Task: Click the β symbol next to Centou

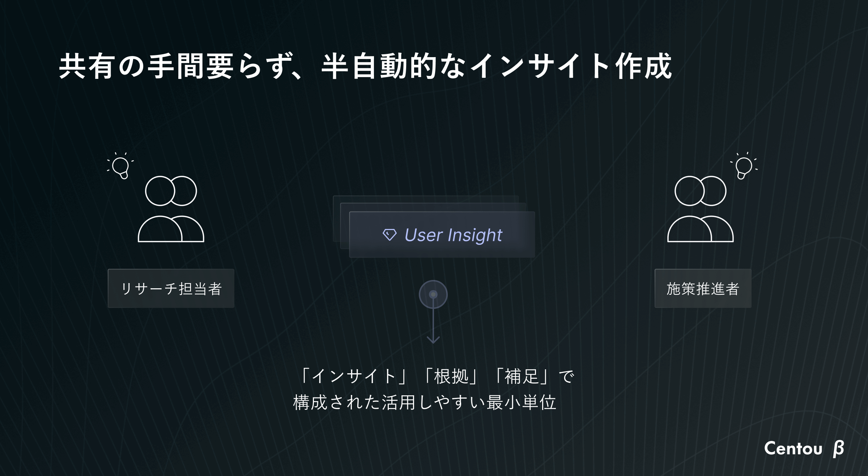Action: pos(838,449)
